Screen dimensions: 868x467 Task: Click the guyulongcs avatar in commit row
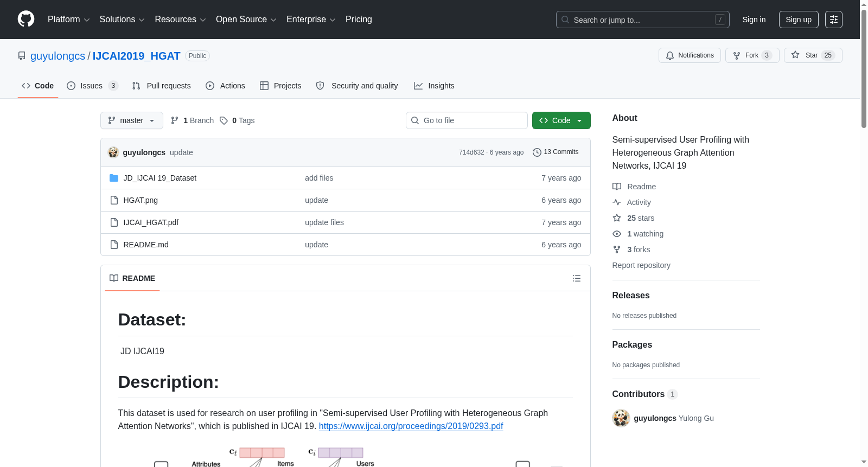tap(113, 152)
